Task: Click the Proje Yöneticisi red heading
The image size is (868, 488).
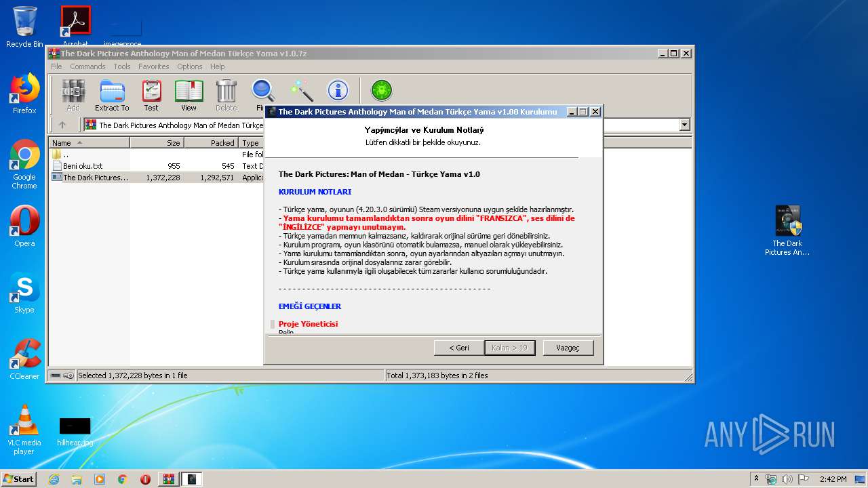Action: click(308, 324)
